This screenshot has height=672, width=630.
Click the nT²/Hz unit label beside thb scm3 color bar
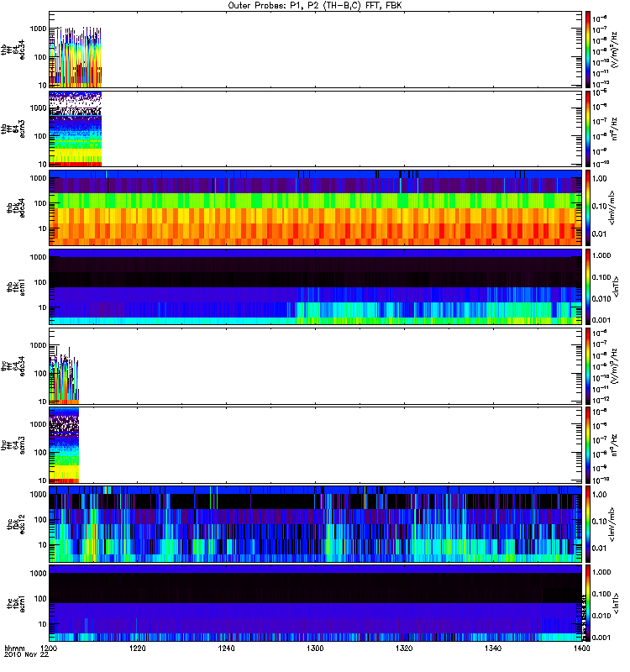tap(615, 129)
